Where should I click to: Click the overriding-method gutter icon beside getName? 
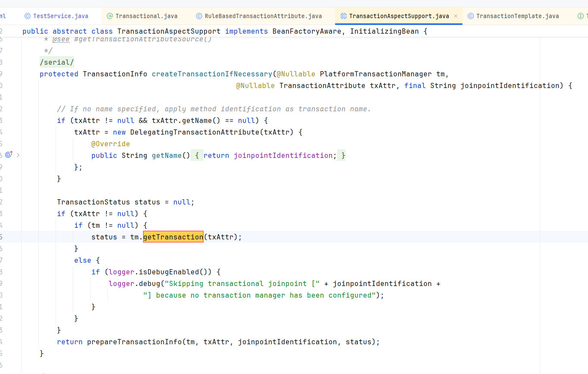click(x=9, y=154)
